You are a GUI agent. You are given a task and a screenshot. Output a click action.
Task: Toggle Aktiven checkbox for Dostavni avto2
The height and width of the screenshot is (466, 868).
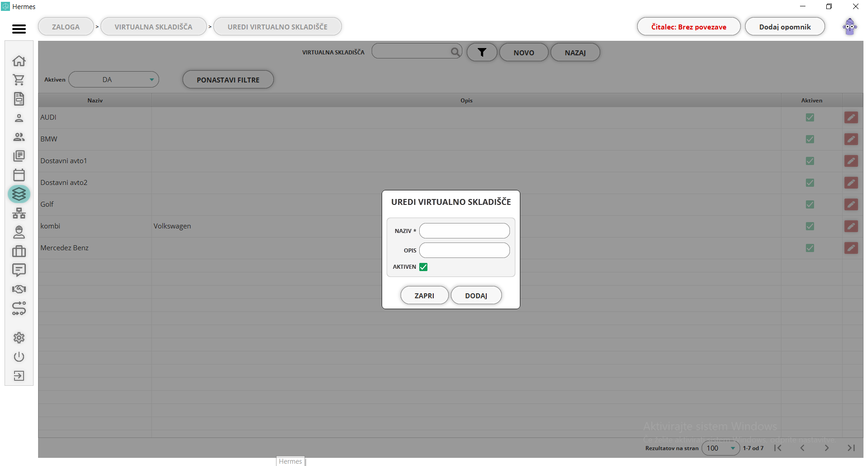[x=810, y=183]
